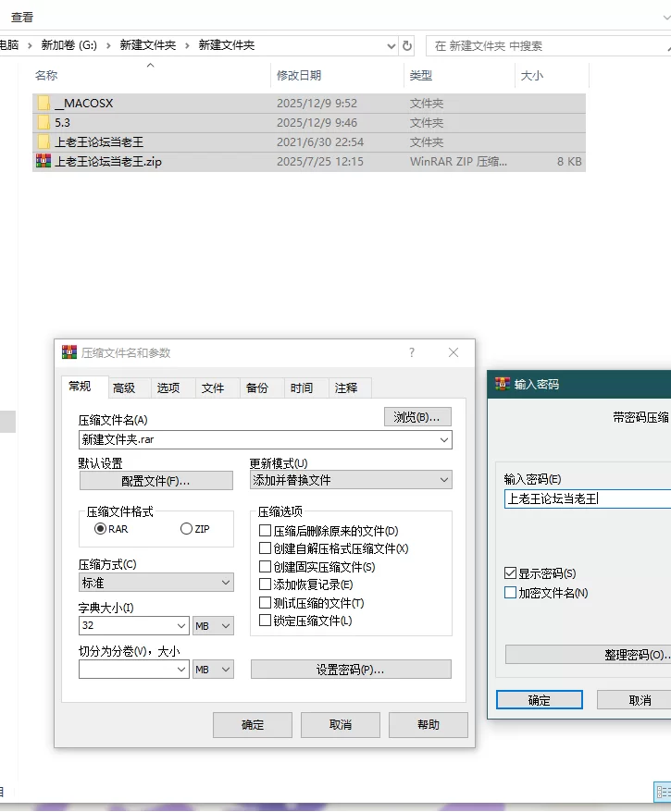Enable 测试压缩的文件 checkbox
Viewport: 671px width, 812px height.
coord(265,603)
